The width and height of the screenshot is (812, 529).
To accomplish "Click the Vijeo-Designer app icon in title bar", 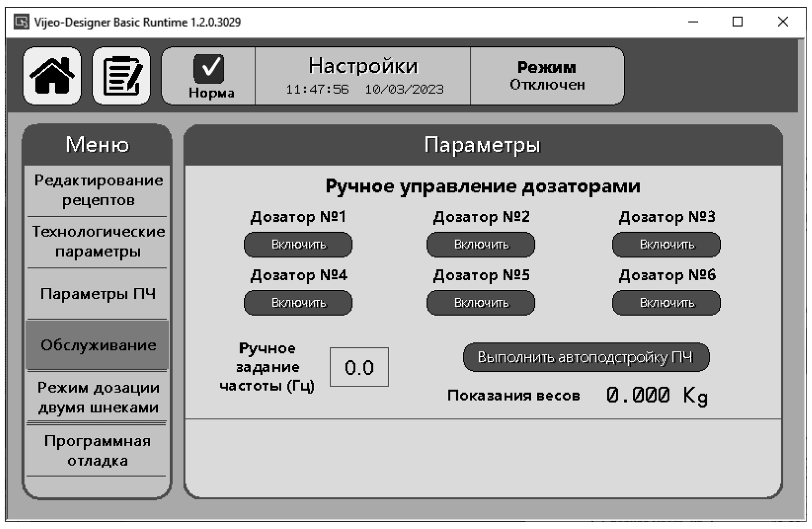I will pos(21,22).
